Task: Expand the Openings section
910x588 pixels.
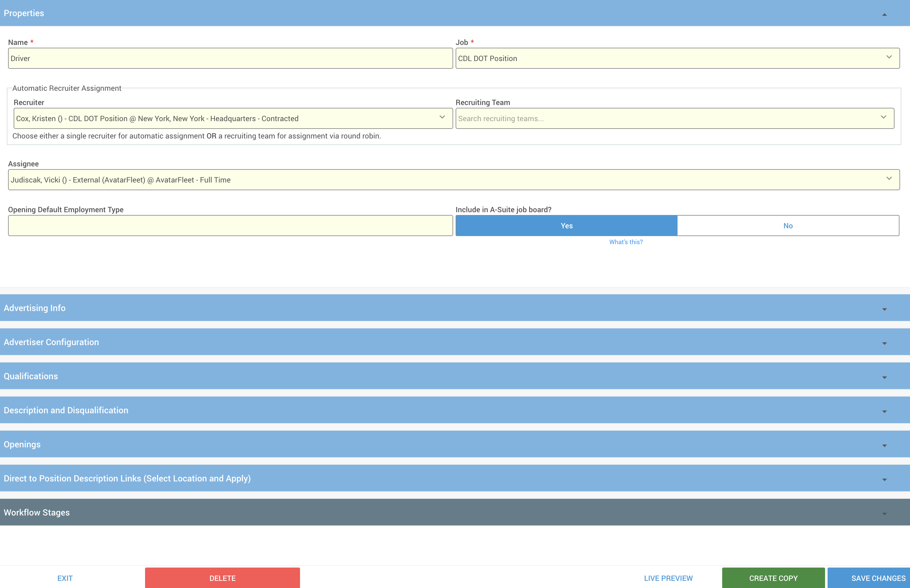Action: point(455,445)
